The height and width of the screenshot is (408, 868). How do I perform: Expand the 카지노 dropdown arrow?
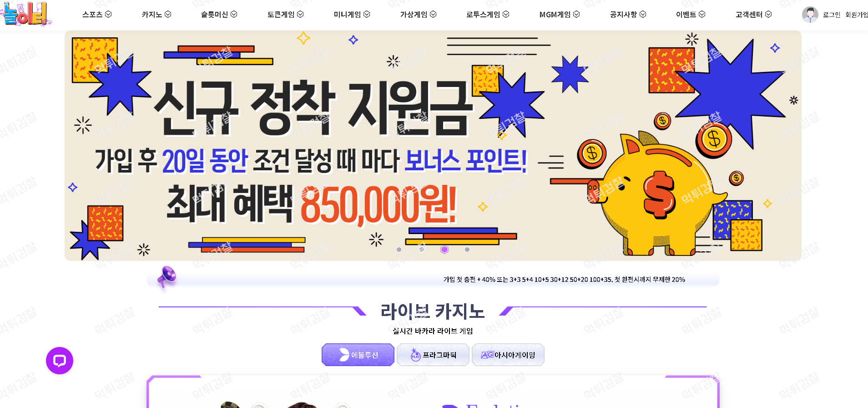click(x=168, y=15)
